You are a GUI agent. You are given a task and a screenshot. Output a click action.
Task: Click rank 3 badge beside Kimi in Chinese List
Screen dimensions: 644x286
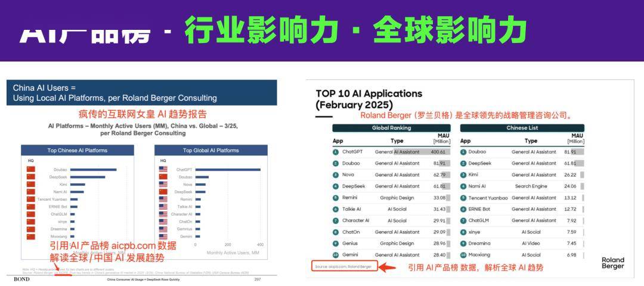point(463,175)
